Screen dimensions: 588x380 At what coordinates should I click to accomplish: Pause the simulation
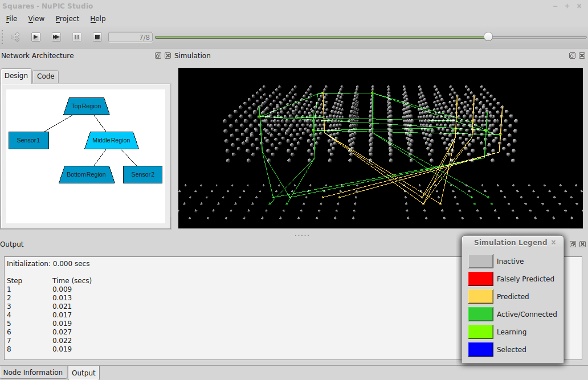click(x=77, y=37)
